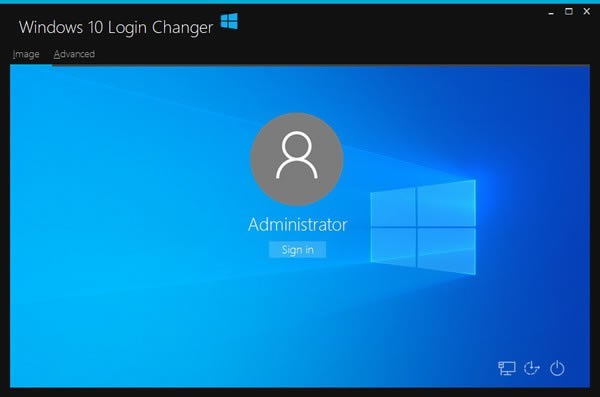The width and height of the screenshot is (600, 397).
Task: Open the Image menu
Action: (26, 54)
